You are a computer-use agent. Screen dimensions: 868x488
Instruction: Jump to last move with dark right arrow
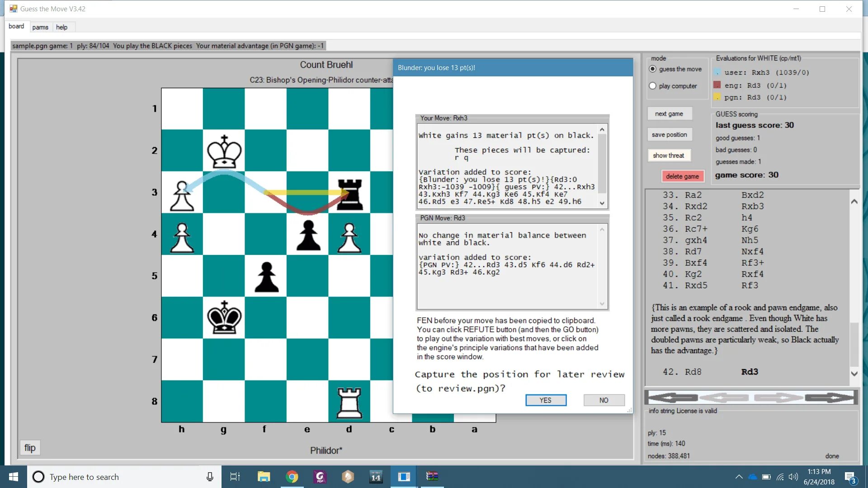pos(829,398)
